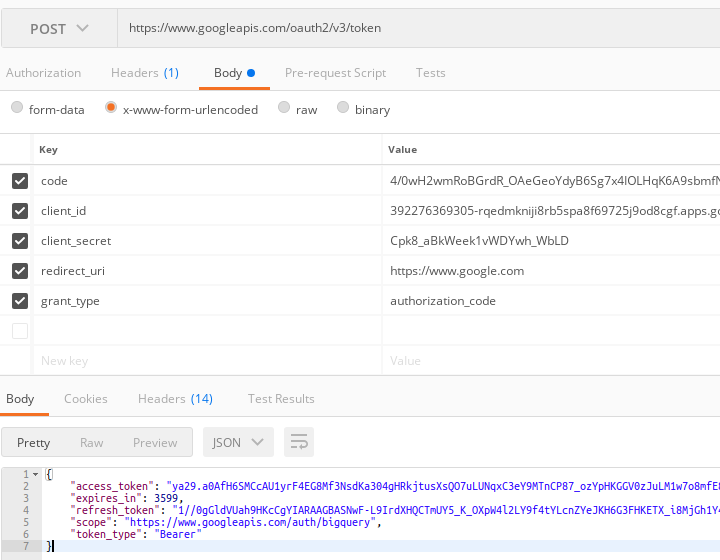Open the response Cookies tab
The width and height of the screenshot is (720, 560).
coord(86,399)
